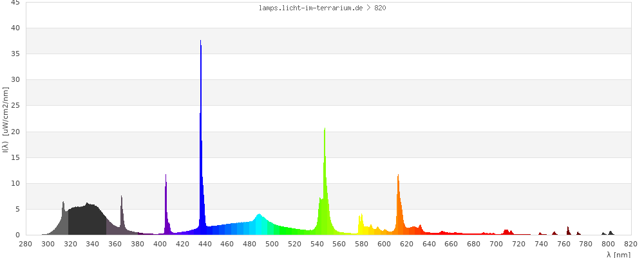Click the x-axis tick label 280

(26, 244)
